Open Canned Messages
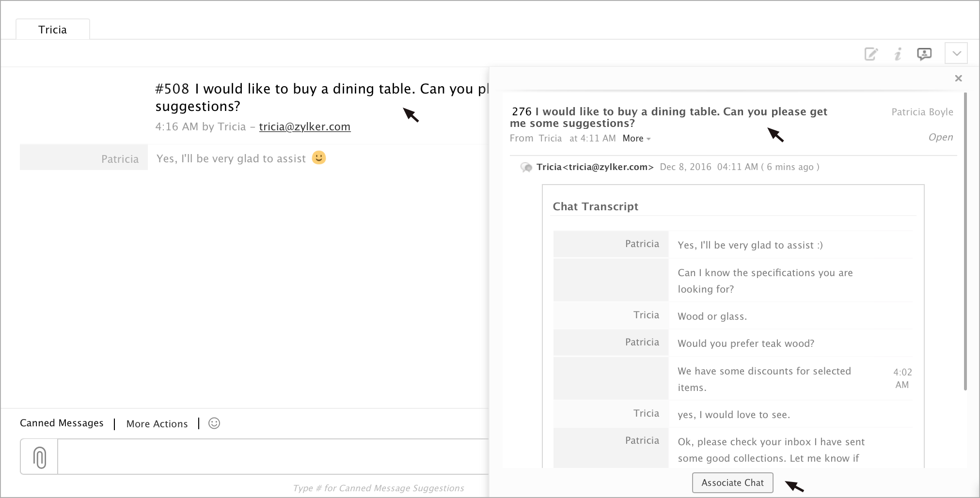The image size is (980, 498). coord(62,423)
